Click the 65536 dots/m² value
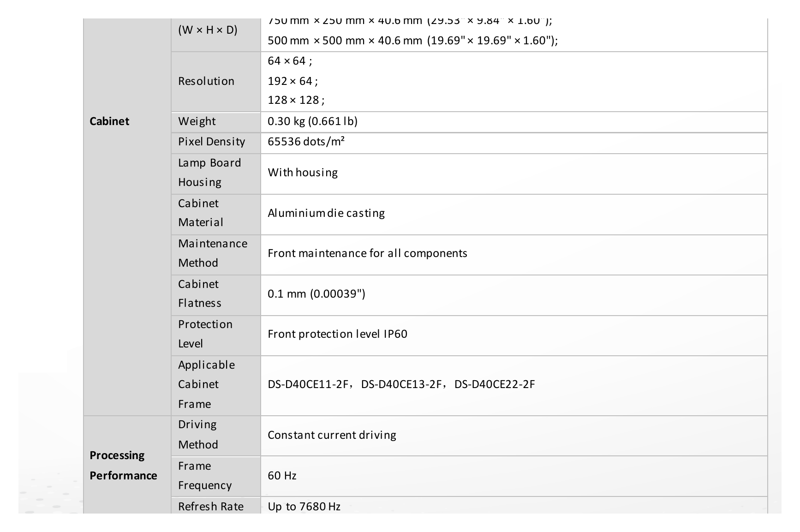Screen dimensions: 800x532 click(306, 141)
